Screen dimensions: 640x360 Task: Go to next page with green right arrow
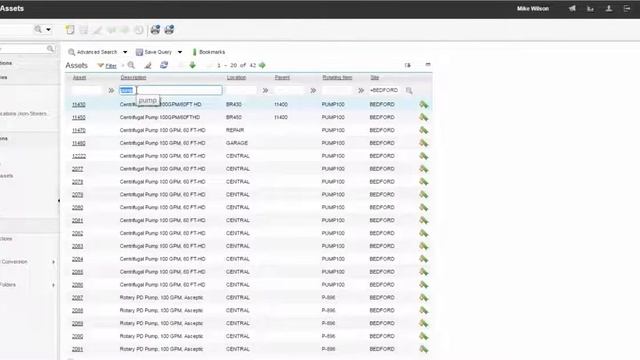(x=262, y=65)
